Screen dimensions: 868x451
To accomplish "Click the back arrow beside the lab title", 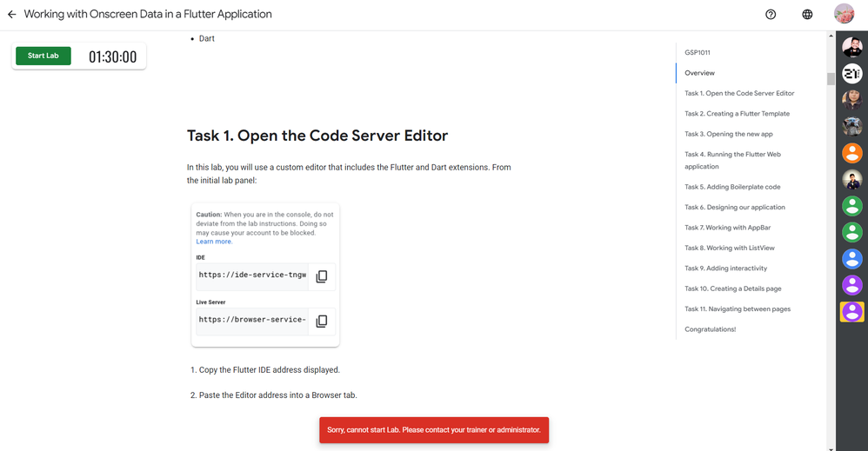I will pos(11,15).
